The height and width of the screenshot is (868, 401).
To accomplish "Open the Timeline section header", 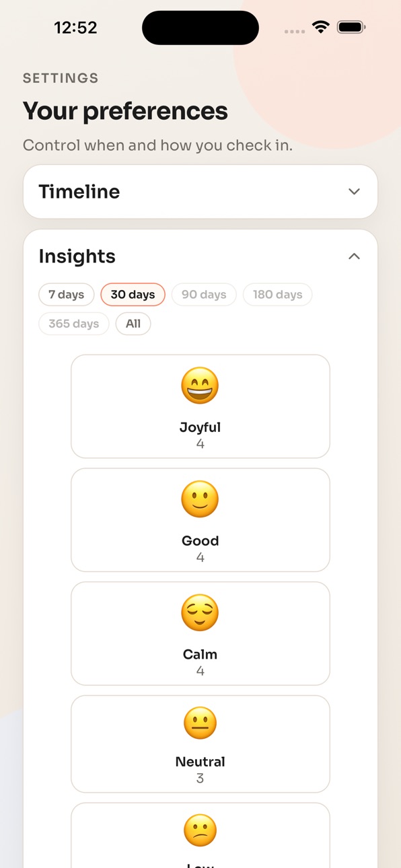I will click(200, 192).
